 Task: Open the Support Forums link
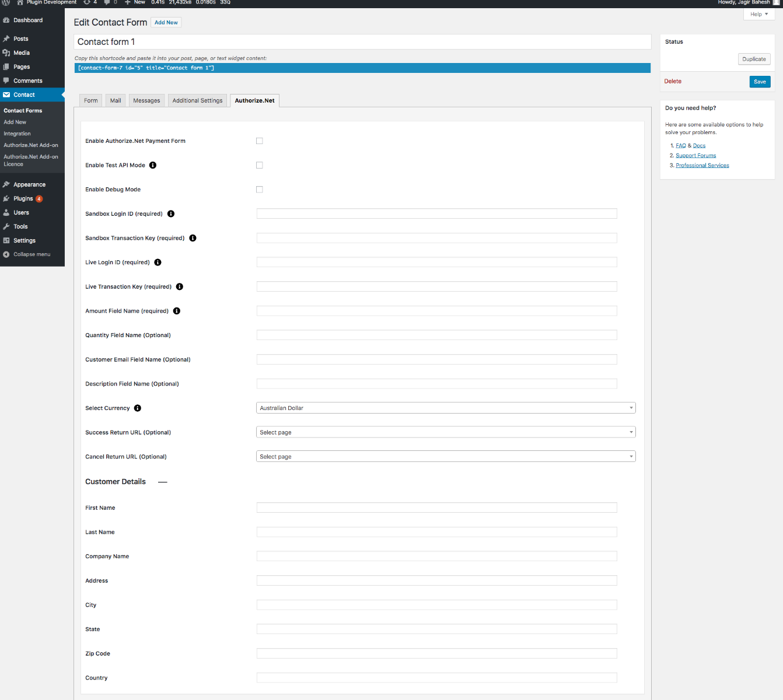point(695,156)
